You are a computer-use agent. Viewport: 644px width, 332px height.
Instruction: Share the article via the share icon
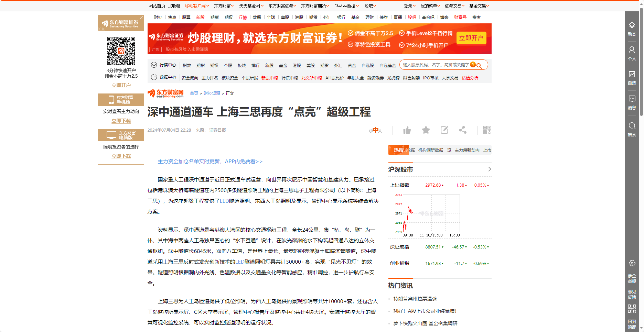coord(462,130)
